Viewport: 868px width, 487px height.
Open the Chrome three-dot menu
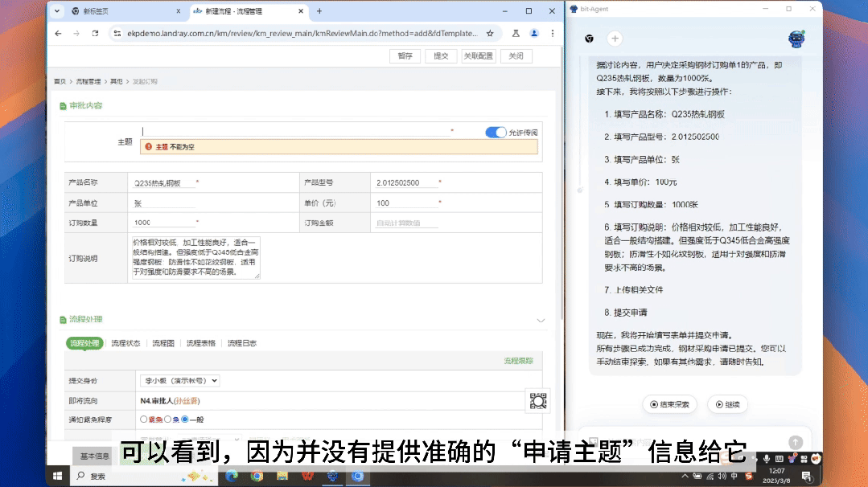click(x=552, y=34)
